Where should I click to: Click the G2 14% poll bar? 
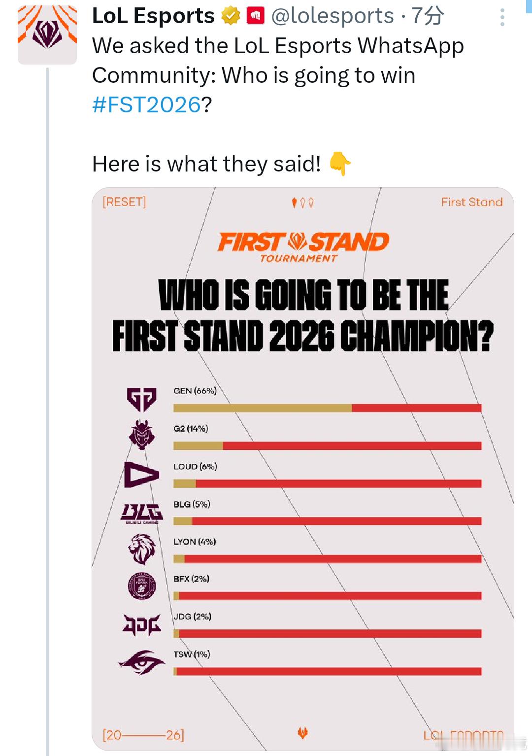click(327, 446)
